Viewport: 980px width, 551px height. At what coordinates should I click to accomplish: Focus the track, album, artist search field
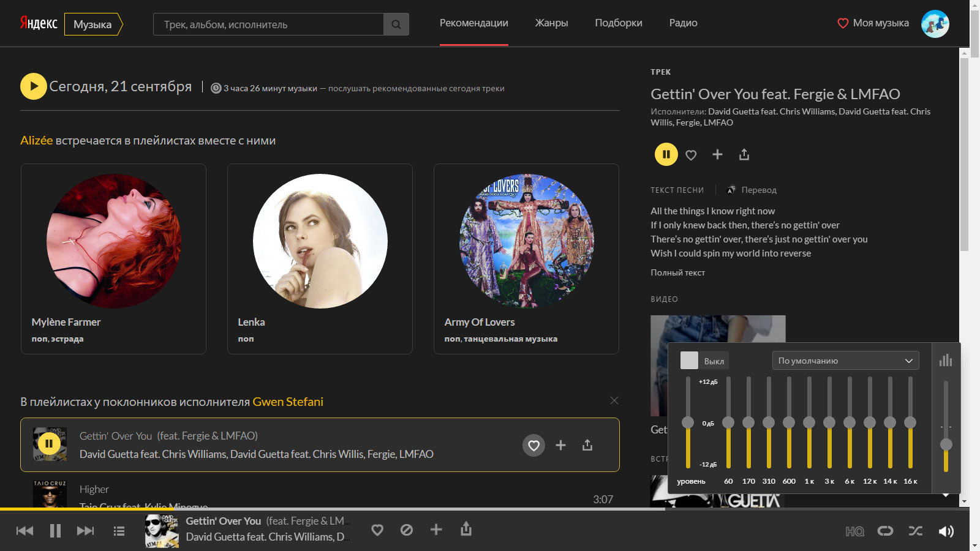coord(268,24)
